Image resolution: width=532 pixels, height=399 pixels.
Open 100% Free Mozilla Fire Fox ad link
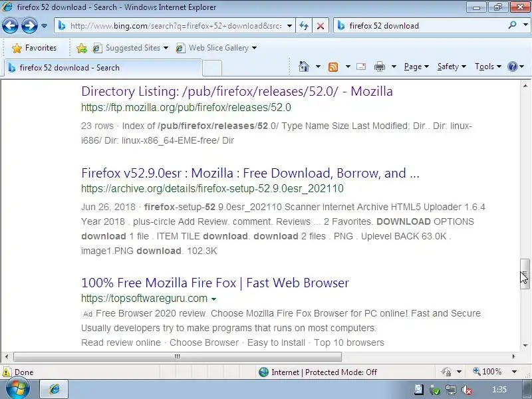[x=215, y=283]
